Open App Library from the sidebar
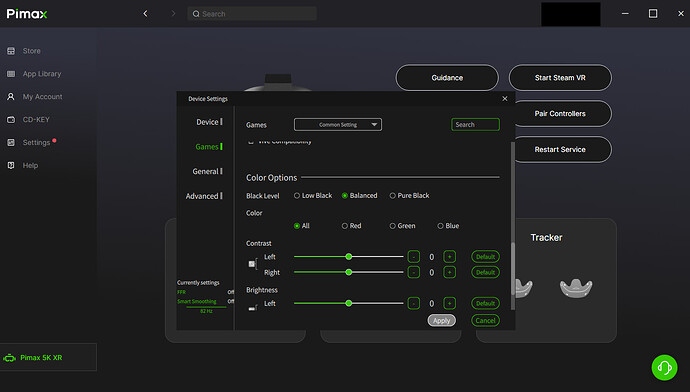This screenshot has height=392, width=690. 42,74
